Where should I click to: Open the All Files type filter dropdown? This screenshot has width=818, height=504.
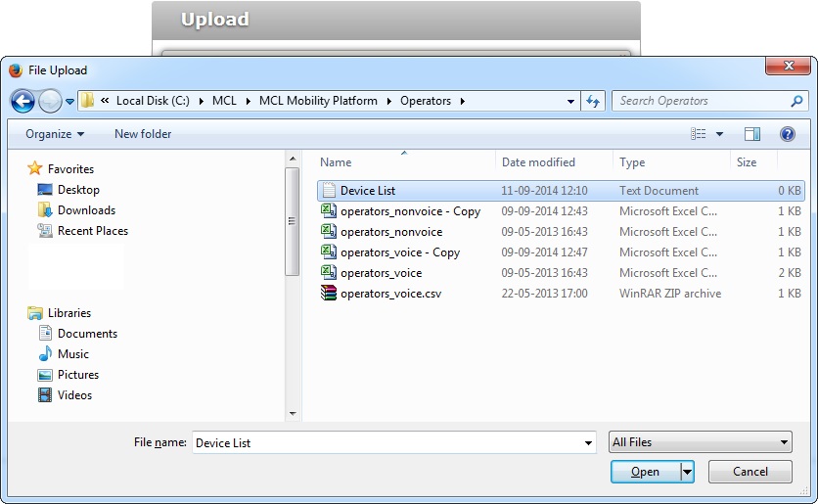pos(701,442)
